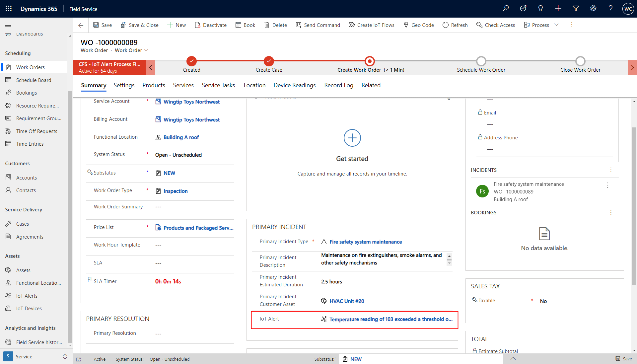Click the IoT Alert temperature threshold link
The image size is (637, 364).
point(391,319)
